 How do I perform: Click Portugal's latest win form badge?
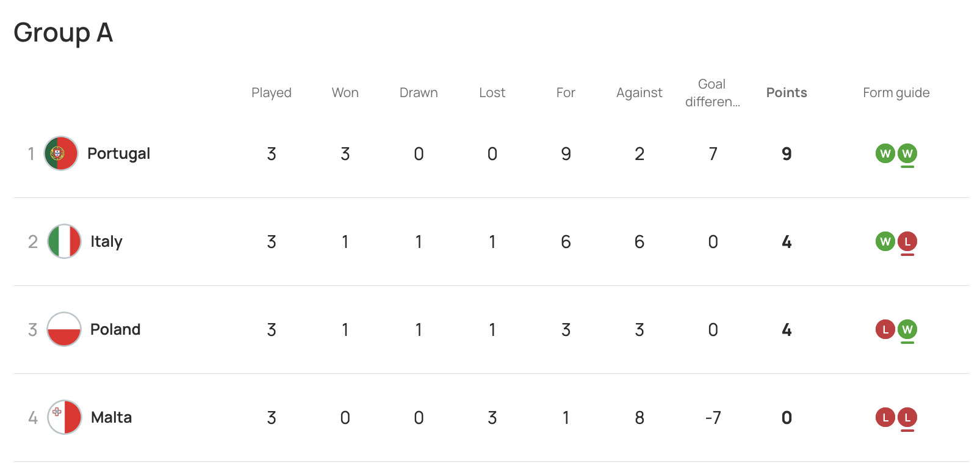click(x=907, y=153)
